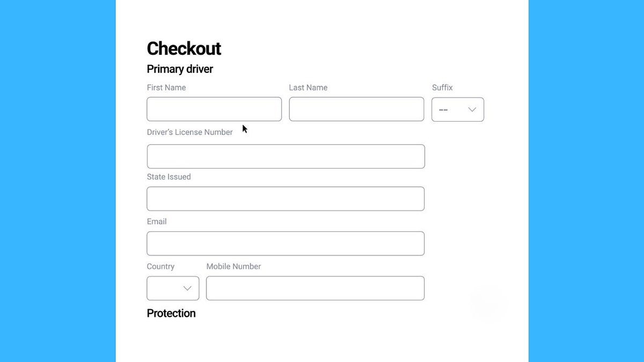Click the Email label
Screen dimensions: 644x362
pos(156,221)
